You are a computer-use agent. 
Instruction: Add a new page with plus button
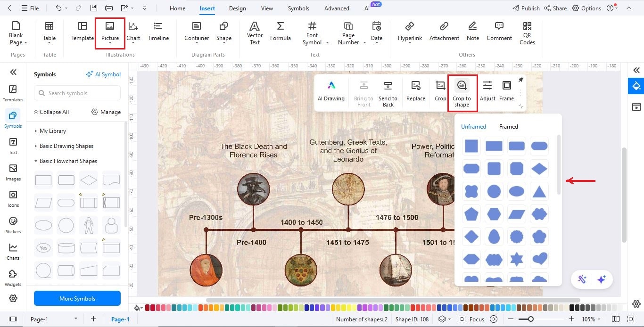pyautogui.click(x=93, y=319)
